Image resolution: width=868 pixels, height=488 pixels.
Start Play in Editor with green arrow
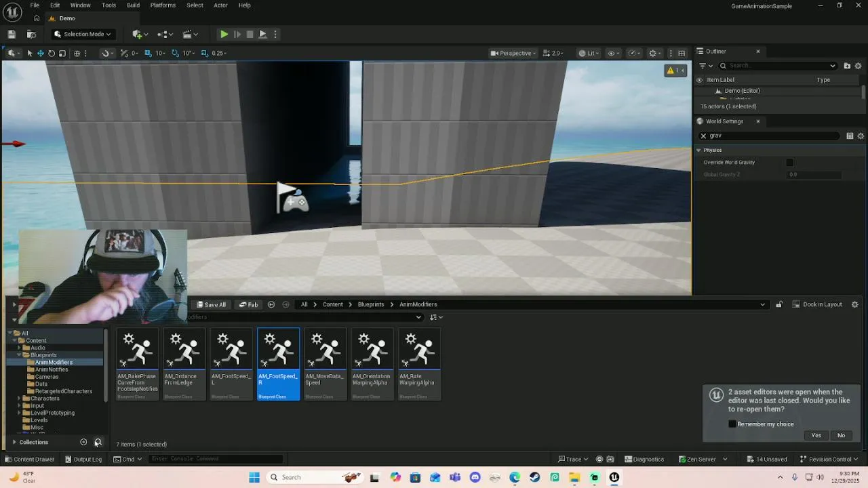point(224,34)
